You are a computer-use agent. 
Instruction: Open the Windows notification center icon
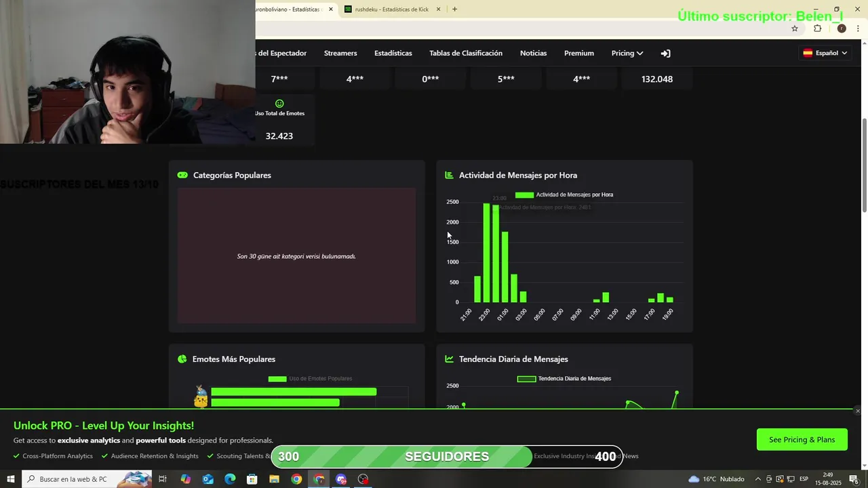tap(854, 479)
